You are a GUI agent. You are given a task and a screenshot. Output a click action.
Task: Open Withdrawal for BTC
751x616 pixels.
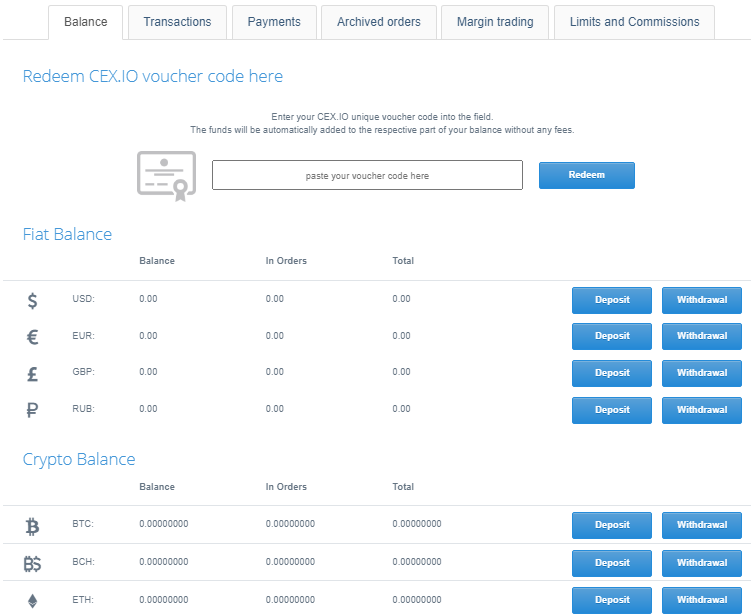(702, 525)
